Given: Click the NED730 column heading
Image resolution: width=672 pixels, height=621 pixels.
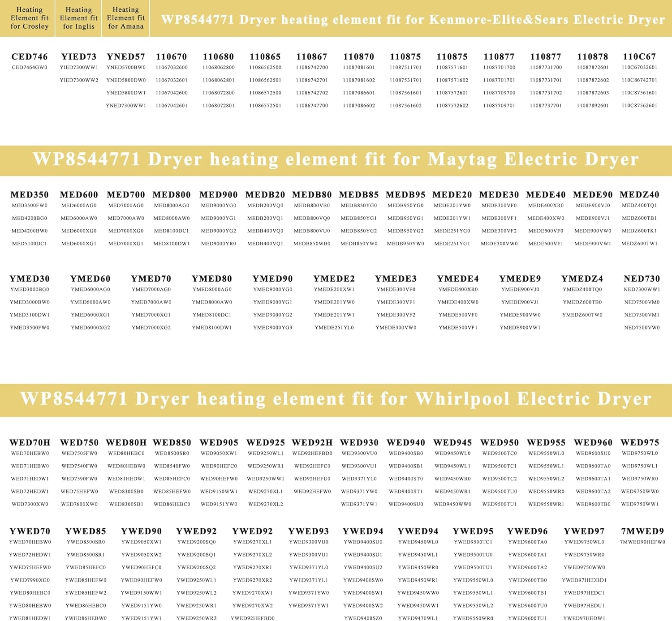Looking at the screenshot, I should 642,278.
